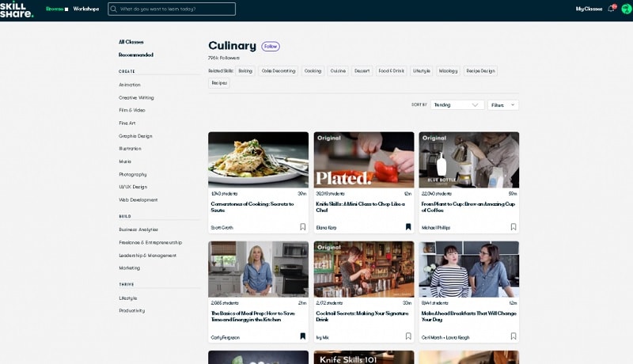Viewport: 633px width, 364px height.
Task: Click the Skillshare logo
Action: pos(17,9)
